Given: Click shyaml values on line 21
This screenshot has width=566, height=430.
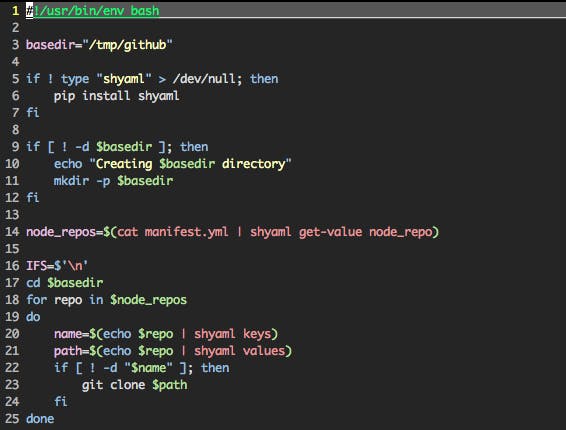Looking at the screenshot, I should [243, 351].
